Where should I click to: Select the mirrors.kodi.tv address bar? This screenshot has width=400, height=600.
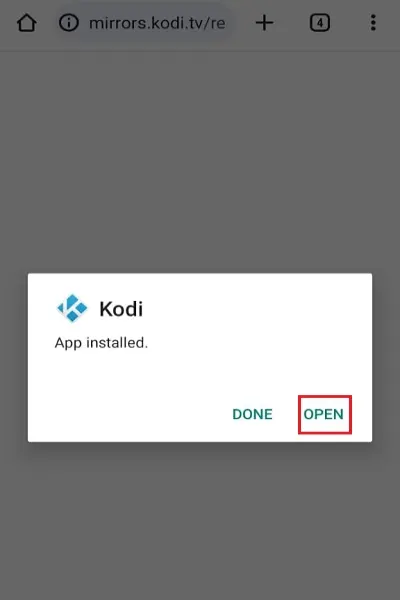click(145, 23)
